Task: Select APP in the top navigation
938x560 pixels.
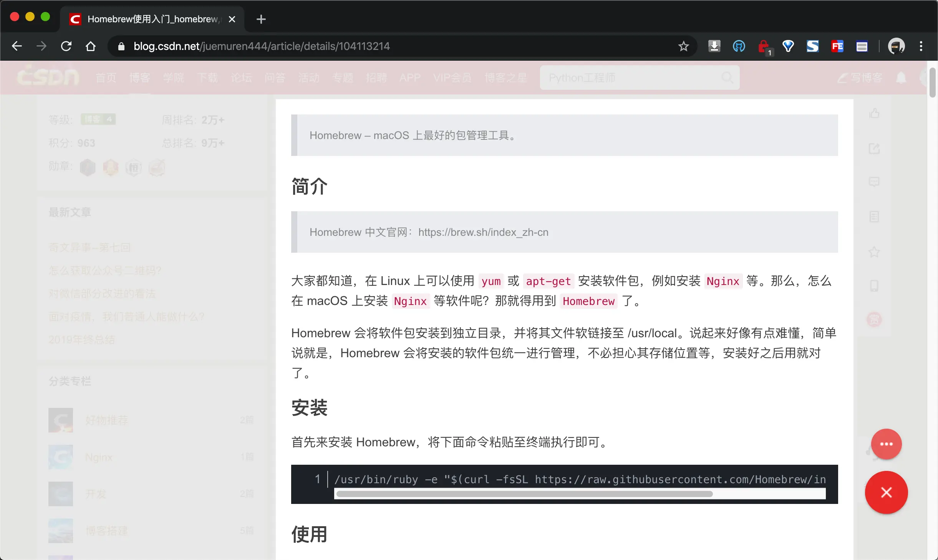Action: tap(409, 78)
